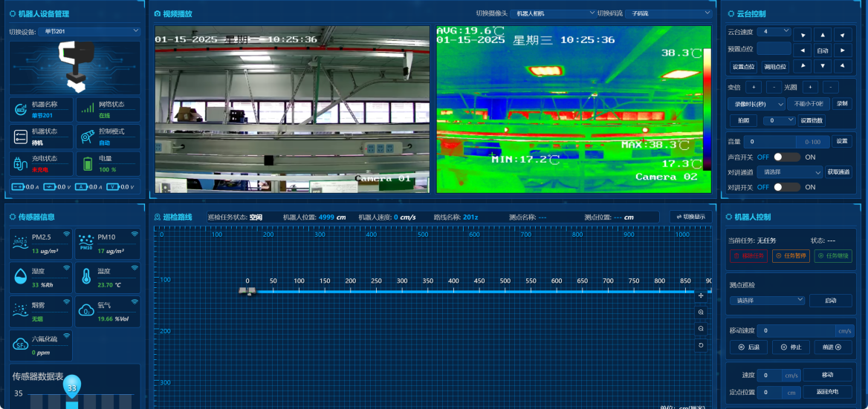Pan the gimbal up with the up arrow
Screen dimensions: 868x409
pos(822,35)
